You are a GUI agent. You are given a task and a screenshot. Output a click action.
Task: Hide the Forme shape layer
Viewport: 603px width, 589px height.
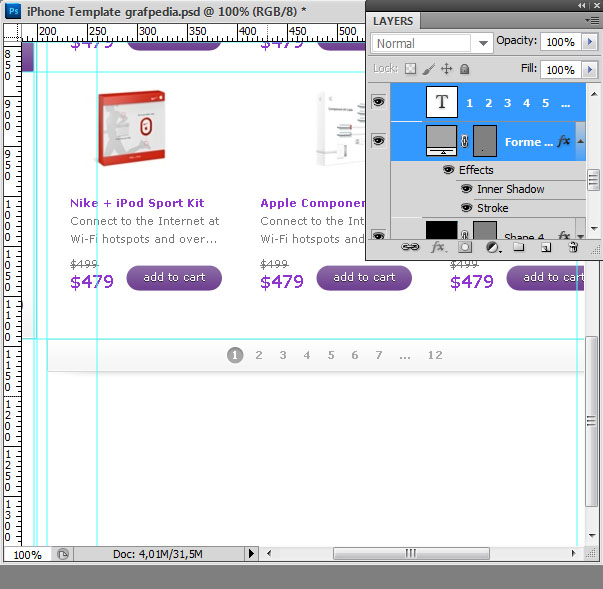(378, 141)
